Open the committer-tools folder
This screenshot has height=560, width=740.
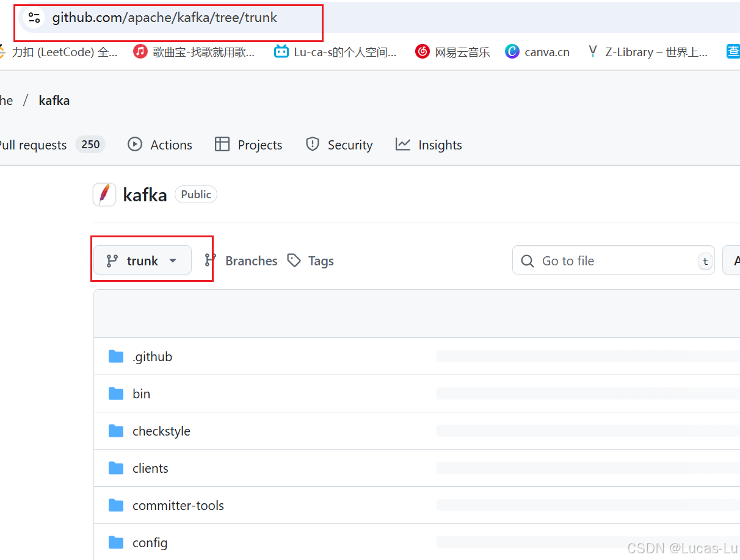[178, 505]
